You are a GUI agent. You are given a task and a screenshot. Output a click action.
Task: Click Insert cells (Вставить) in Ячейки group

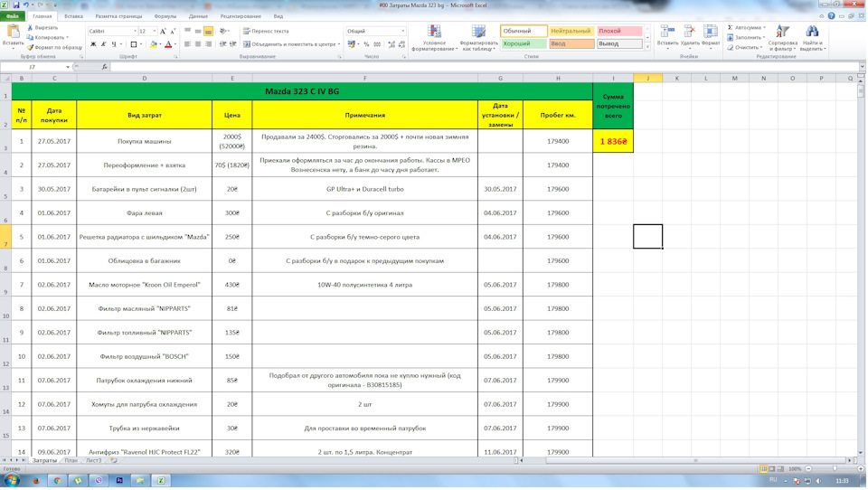667,36
